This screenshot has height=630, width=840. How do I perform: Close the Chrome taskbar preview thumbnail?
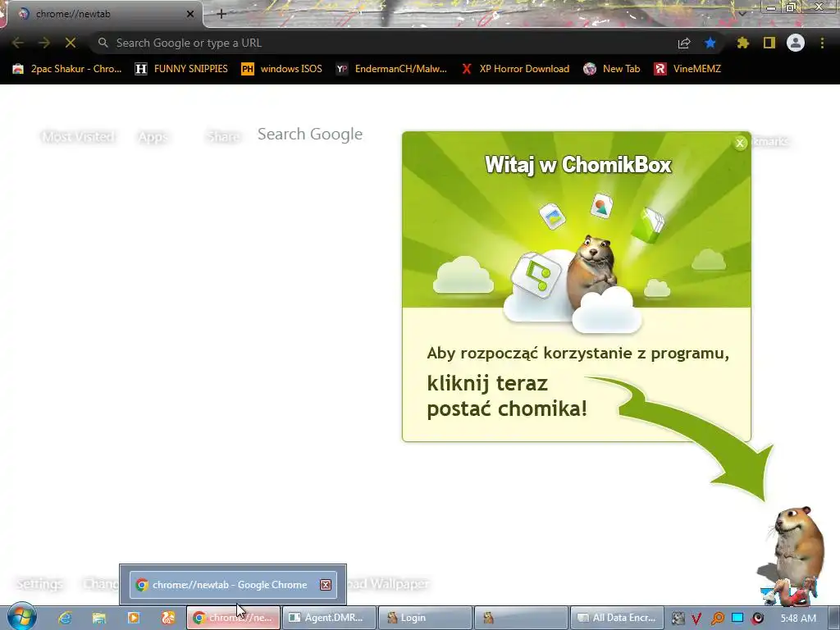(x=325, y=584)
